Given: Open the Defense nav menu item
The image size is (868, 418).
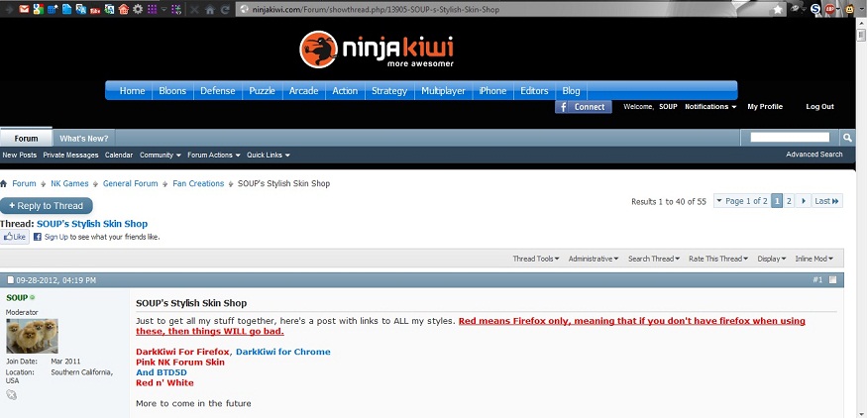Looking at the screenshot, I should 218,91.
